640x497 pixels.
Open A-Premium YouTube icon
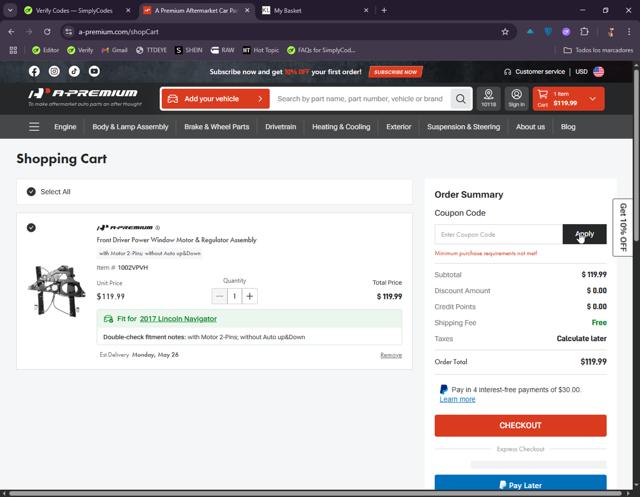[94, 71]
